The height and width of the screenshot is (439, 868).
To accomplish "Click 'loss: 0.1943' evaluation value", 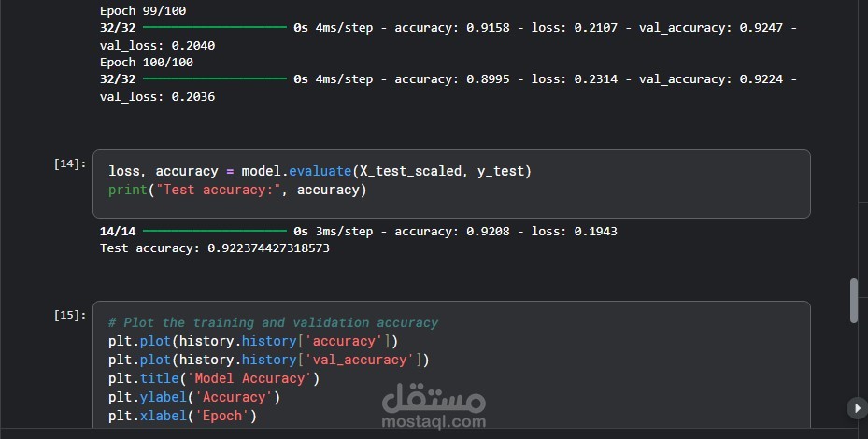I will pyautogui.click(x=574, y=231).
